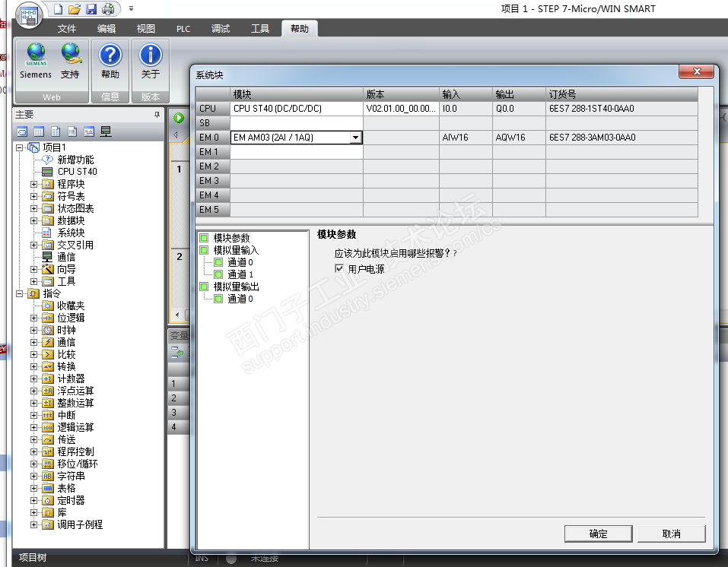The image size is (728, 567).
Task: Open the 调试 menu tab
Action: tap(221, 29)
